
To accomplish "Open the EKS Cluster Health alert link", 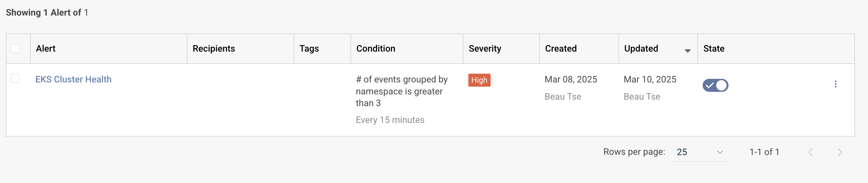I will [73, 79].
